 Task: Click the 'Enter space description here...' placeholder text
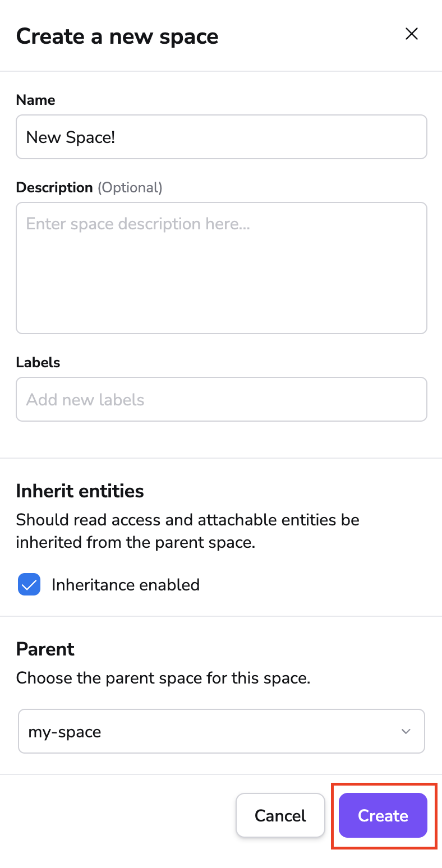click(x=138, y=224)
